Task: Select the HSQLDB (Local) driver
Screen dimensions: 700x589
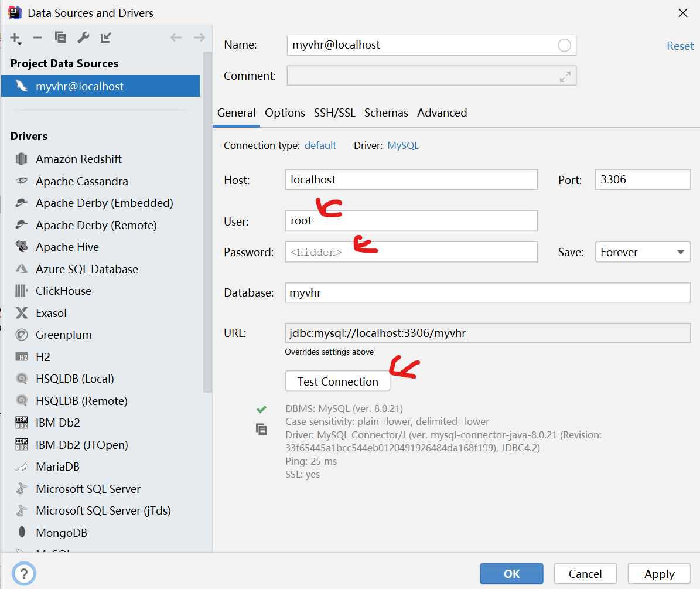Action: [x=75, y=379]
